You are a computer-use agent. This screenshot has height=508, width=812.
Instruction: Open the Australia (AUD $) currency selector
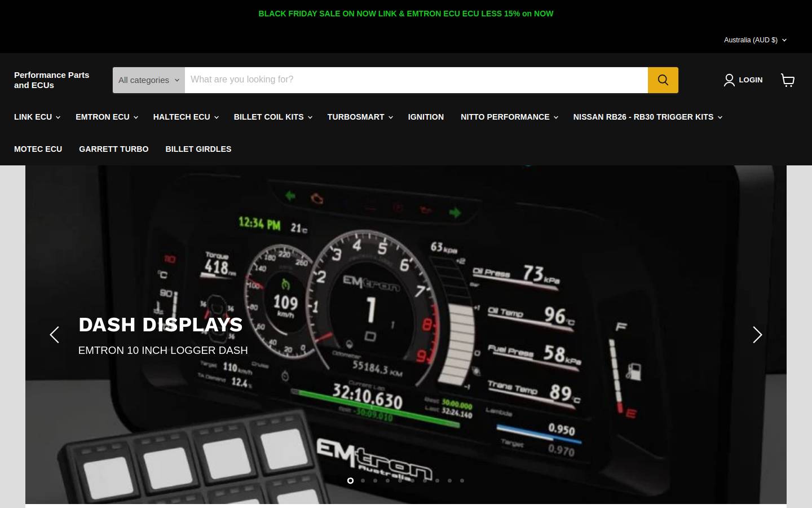(755, 40)
